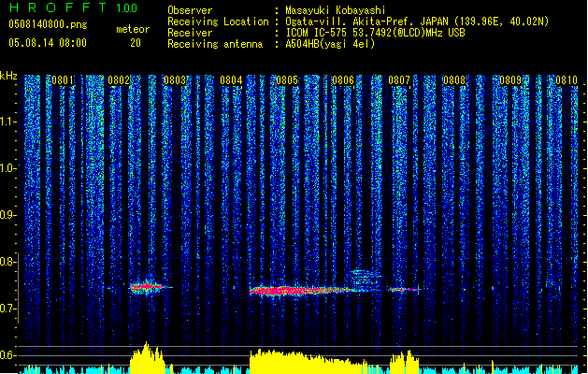The width and height of the screenshot is (588, 374).
Task: Click the Receiving antenna label
Action: coord(215,44)
